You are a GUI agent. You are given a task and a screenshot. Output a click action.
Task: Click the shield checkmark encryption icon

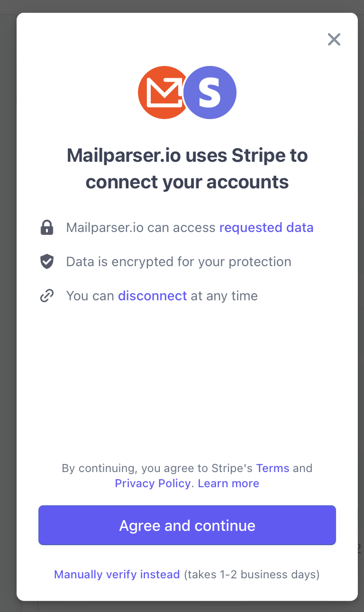[x=47, y=261]
